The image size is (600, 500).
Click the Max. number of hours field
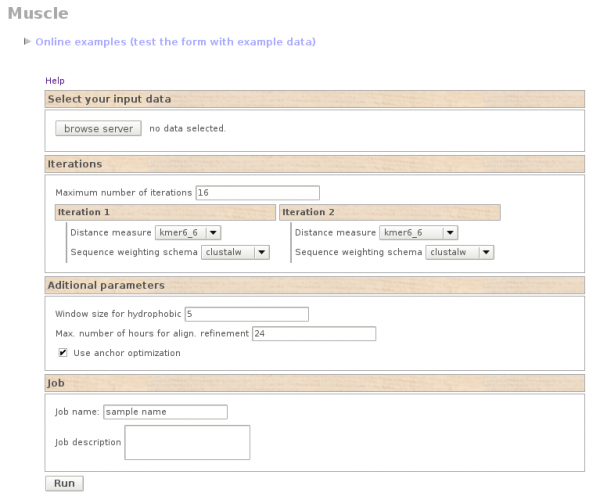click(x=314, y=334)
